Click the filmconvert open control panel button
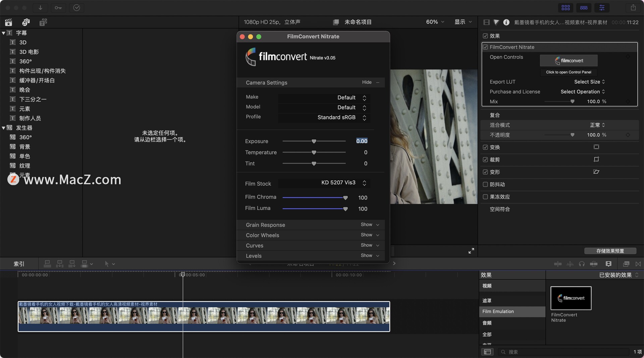The height and width of the screenshot is (358, 644). (569, 60)
